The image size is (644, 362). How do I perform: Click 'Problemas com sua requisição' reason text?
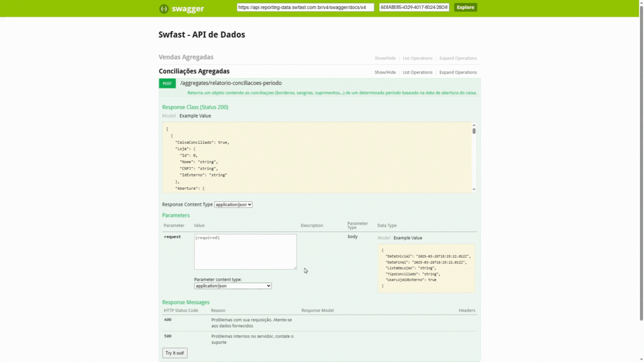click(x=251, y=323)
